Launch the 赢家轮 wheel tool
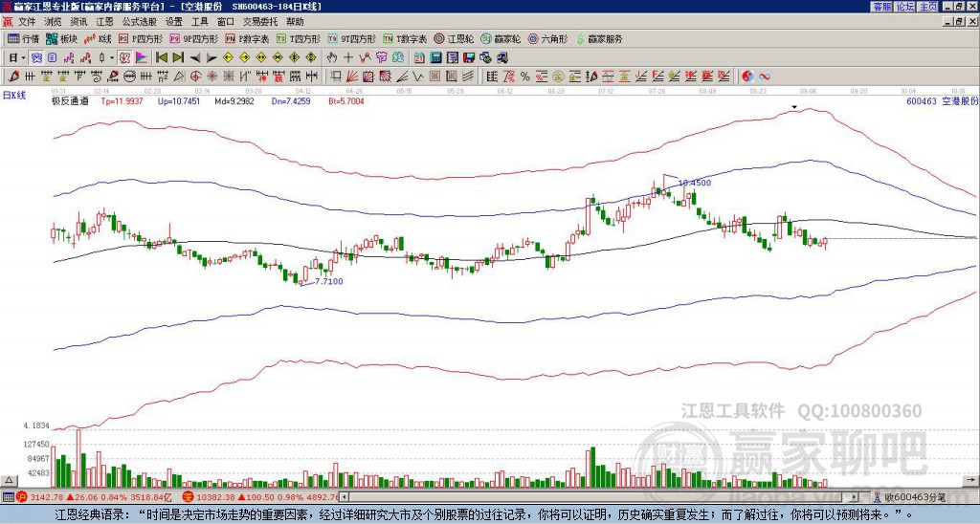The height and width of the screenshot is (524, 980). pyautogui.click(x=501, y=38)
